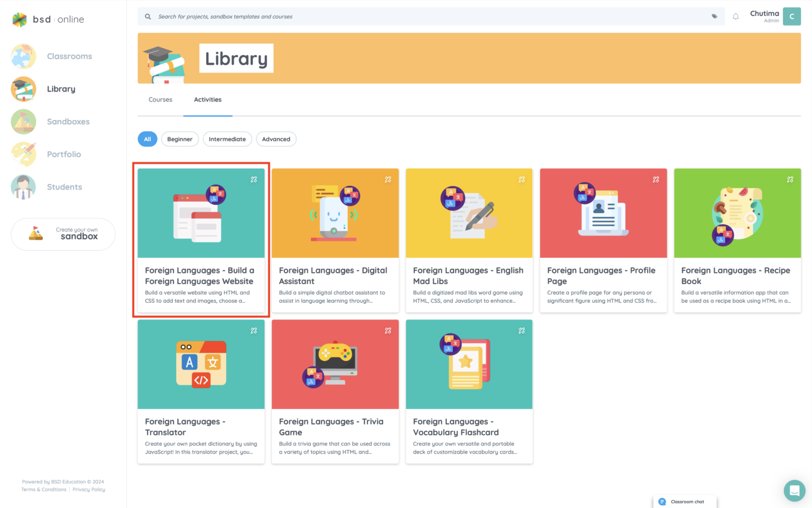Enable the Beginner filter
Viewport: 812px width, 508px height.
click(x=180, y=139)
